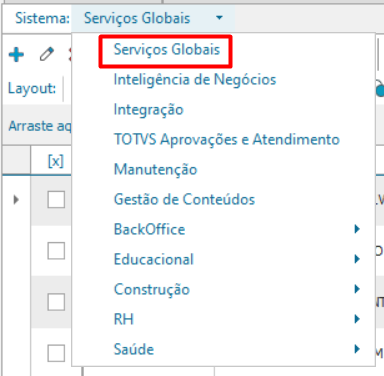Click the blue plus add icon
The height and width of the screenshot is (376, 384).
16,55
